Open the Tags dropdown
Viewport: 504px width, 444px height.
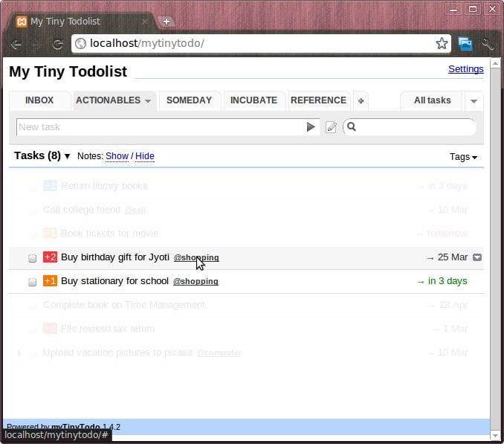click(x=463, y=157)
